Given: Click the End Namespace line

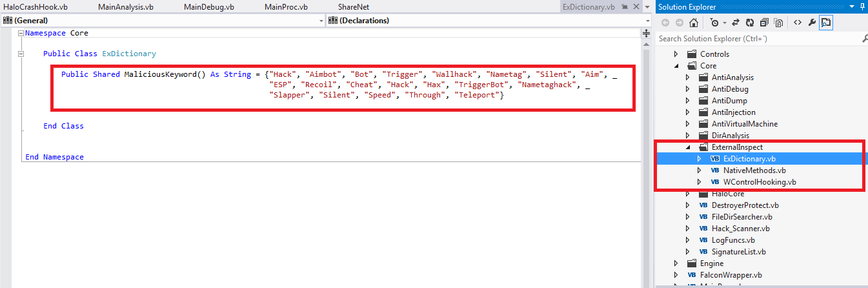Looking at the screenshot, I should pyautogui.click(x=54, y=157).
